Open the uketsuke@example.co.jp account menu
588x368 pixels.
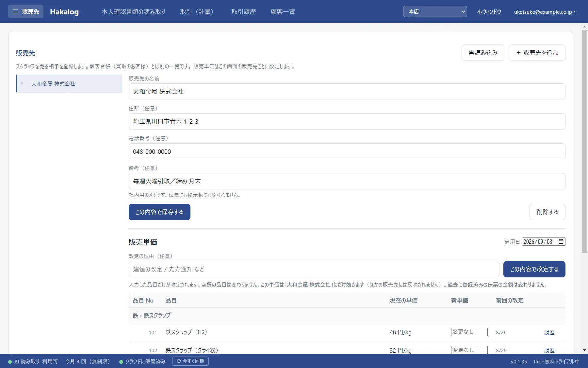(545, 12)
